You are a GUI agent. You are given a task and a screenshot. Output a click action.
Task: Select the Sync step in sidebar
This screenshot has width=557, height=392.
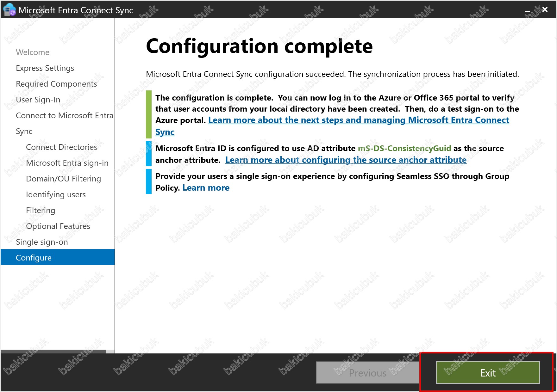pos(24,131)
